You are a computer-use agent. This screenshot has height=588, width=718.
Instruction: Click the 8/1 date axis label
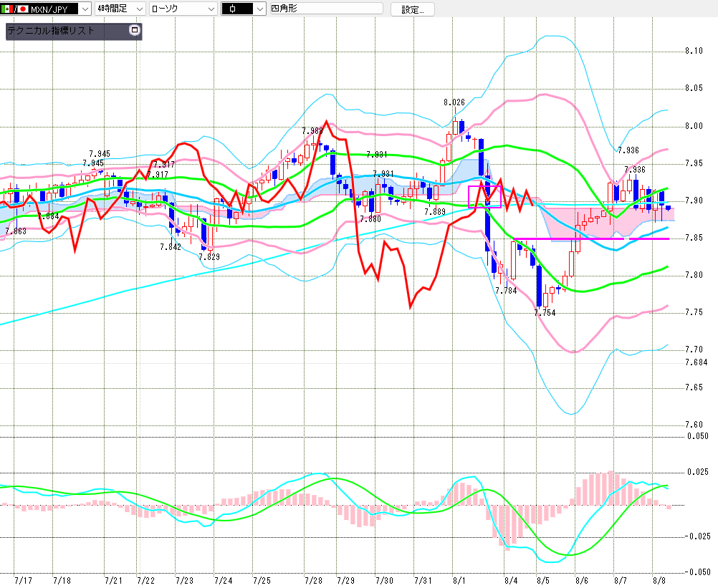tap(459, 581)
